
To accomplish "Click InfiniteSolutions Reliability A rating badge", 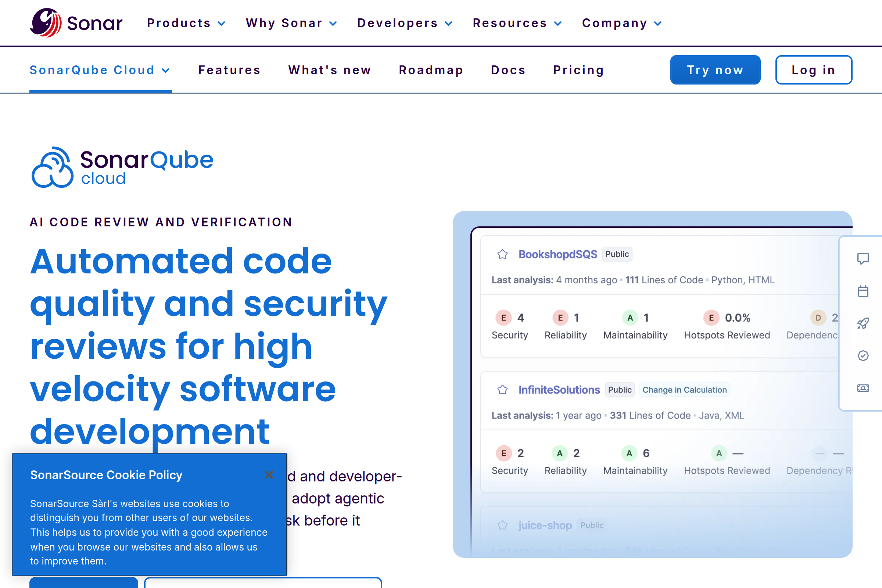I will [559, 453].
